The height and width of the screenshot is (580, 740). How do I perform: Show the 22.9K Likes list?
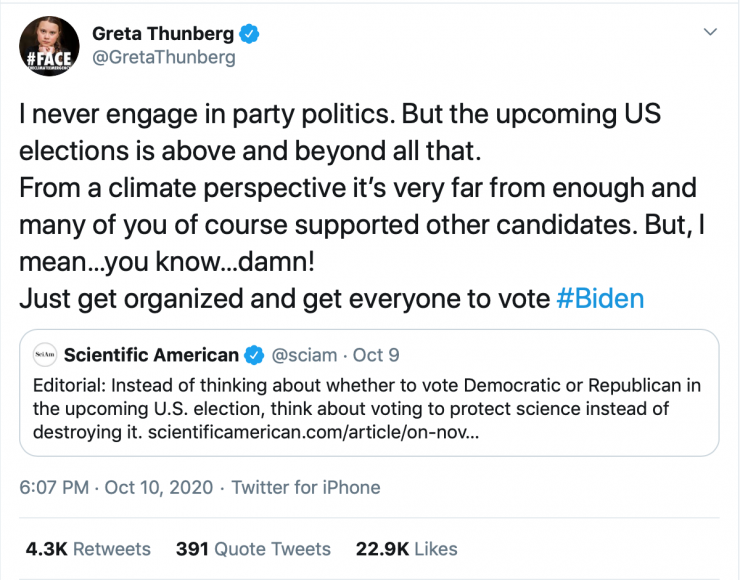406,548
